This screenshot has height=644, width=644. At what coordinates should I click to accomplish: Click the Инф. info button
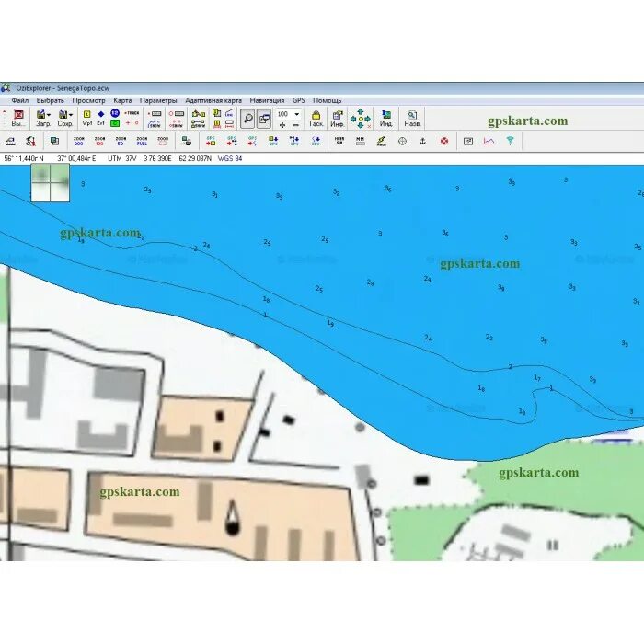[x=338, y=119]
